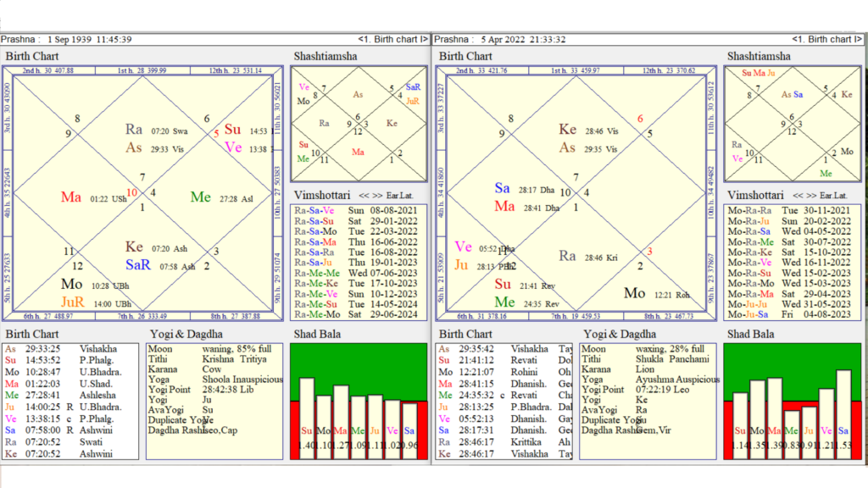Click '<1. Birth chart |>' page selector in 1939 window
Image resolution: width=868 pixels, height=488 pixels.
(392, 39)
